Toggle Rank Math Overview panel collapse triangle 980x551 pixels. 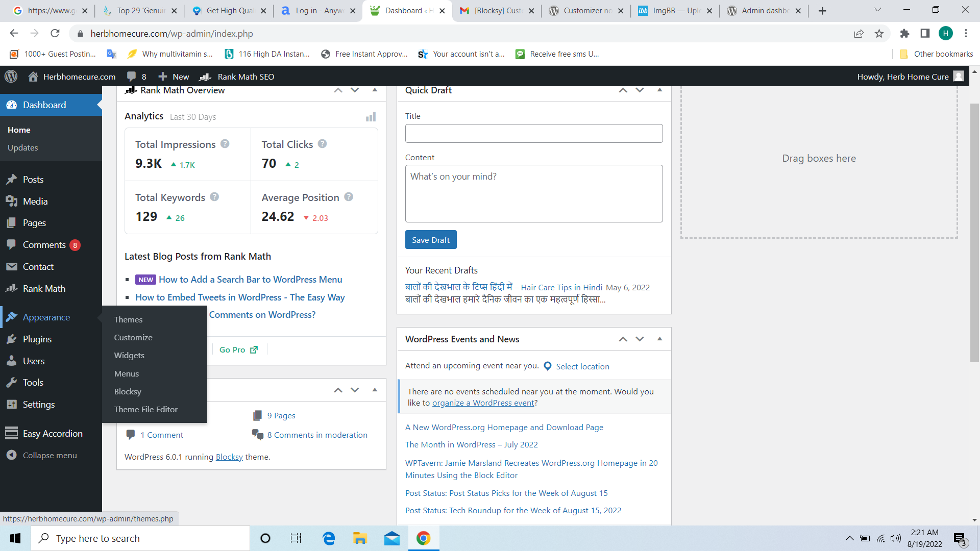click(x=375, y=90)
